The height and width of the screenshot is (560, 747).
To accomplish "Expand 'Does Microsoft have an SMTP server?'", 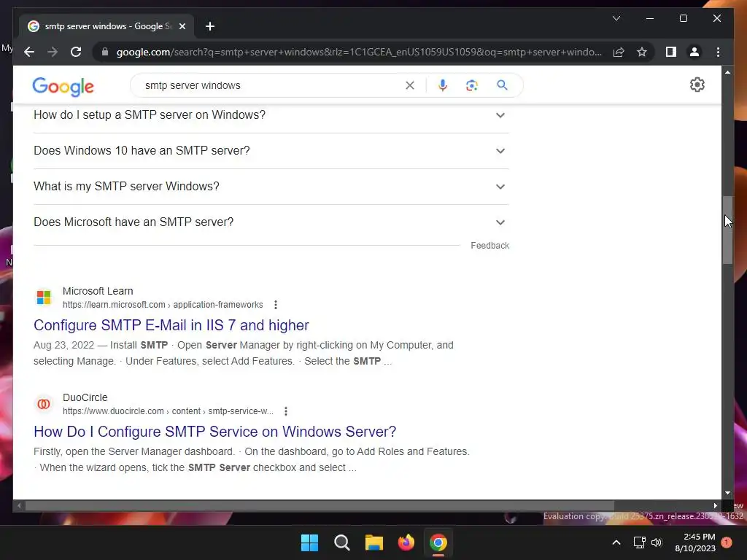I will coord(271,222).
